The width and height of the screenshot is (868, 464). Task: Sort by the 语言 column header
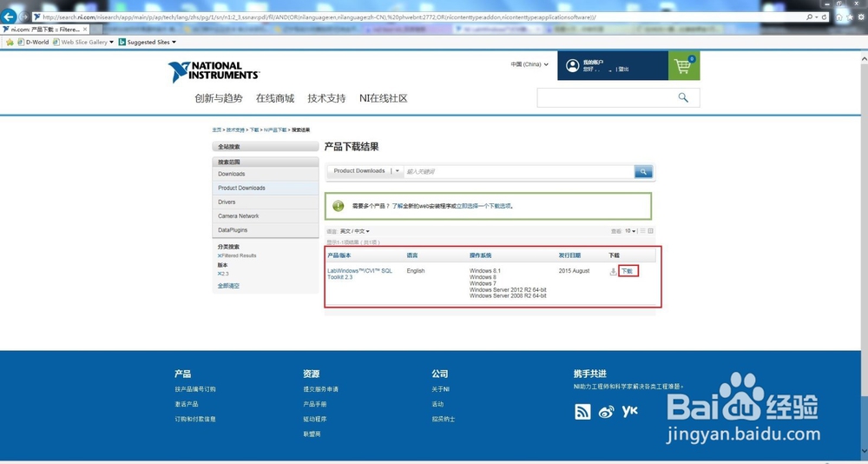coord(412,255)
